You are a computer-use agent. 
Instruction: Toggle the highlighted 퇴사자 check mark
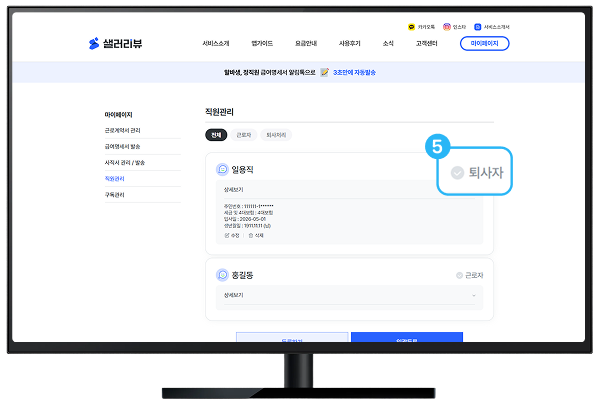coord(457,173)
